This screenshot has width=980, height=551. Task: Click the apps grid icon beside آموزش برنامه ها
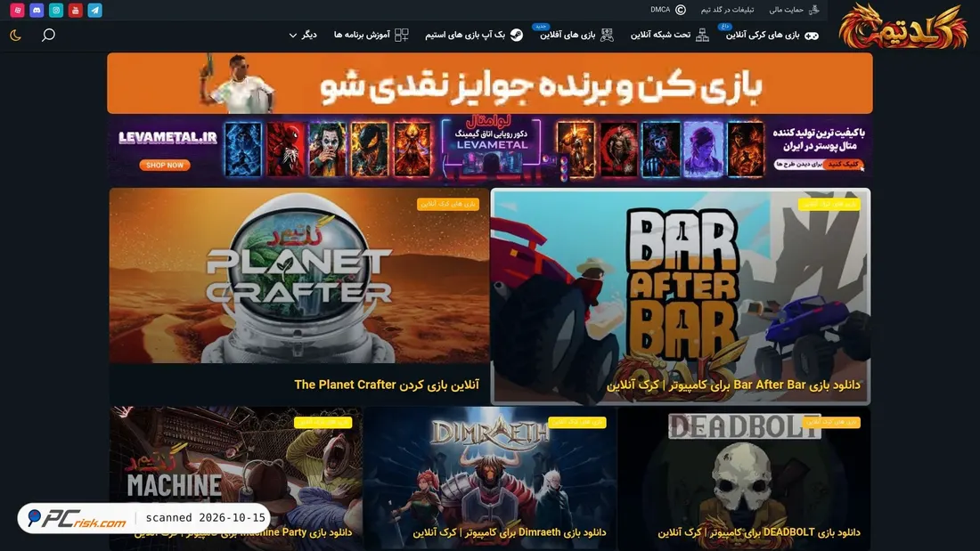click(401, 35)
